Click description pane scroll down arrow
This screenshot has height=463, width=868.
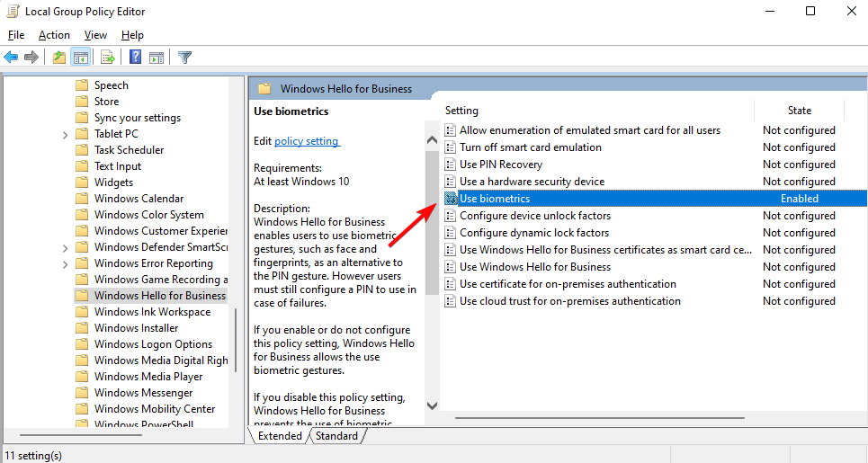[x=433, y=405]
